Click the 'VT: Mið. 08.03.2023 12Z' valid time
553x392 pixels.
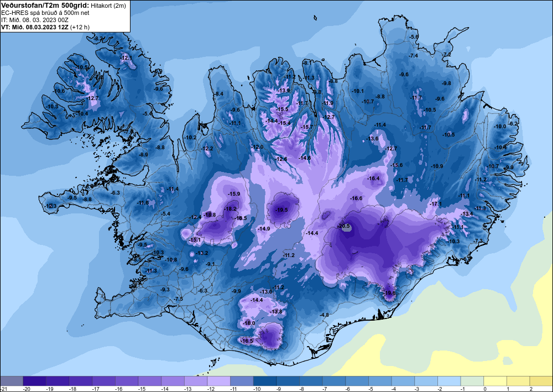pos(35,27)
